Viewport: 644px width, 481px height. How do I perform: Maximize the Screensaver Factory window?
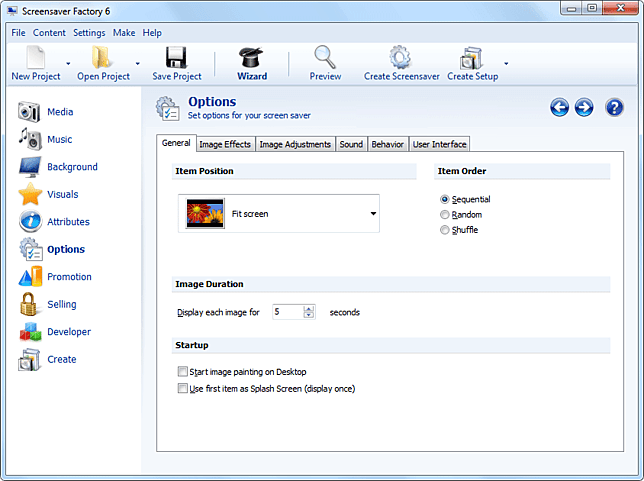click(592, 8)
